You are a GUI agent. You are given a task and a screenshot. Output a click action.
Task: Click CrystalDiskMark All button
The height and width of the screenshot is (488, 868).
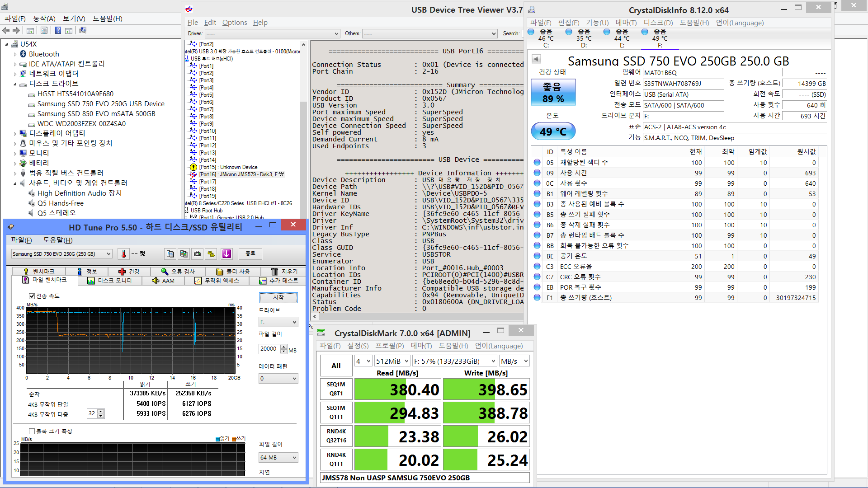[x=336, y=366]
